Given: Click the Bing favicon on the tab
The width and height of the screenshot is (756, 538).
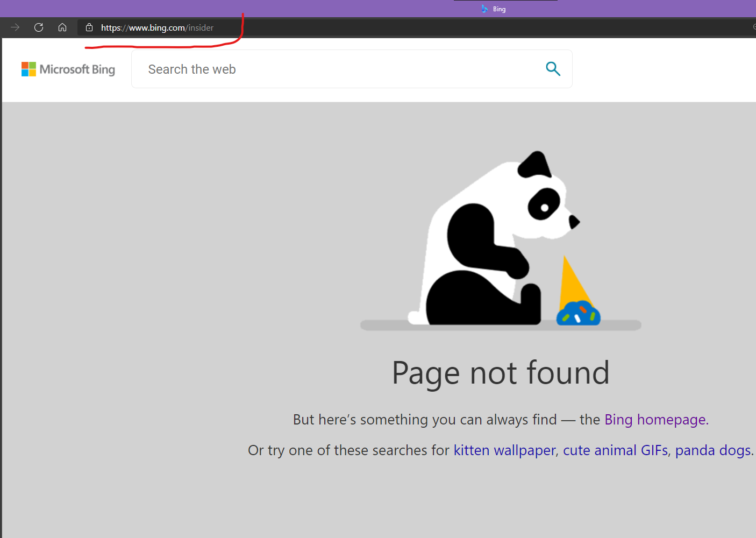Looking at the screenshot, I should 483,8.
